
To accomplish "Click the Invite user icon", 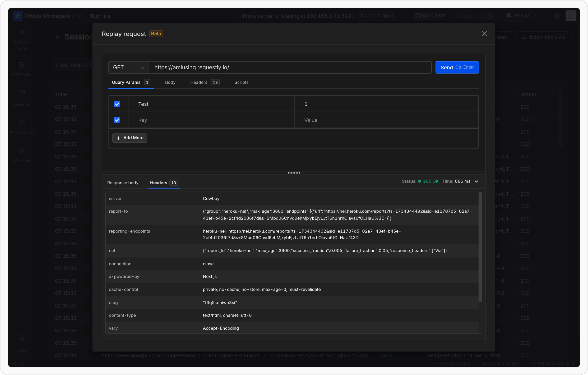I will tap(22, 338).
